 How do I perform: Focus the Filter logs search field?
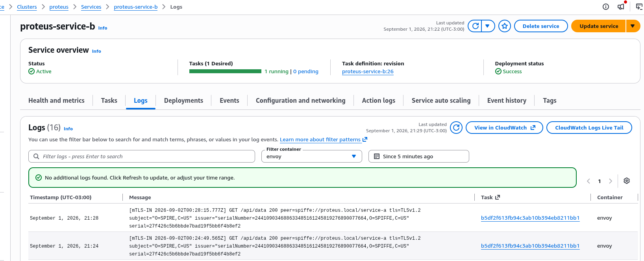142,156
